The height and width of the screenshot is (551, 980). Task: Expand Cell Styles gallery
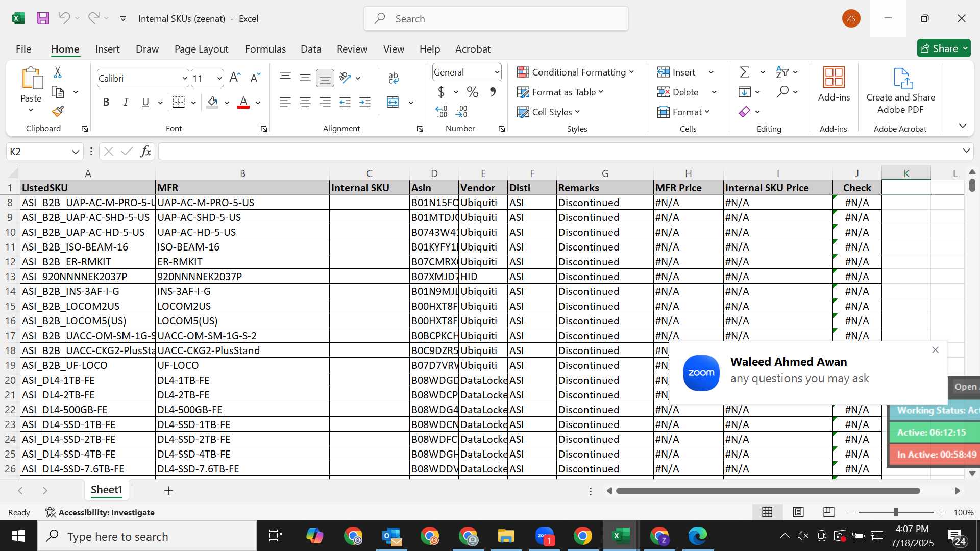pyautogui.click(x=548, y=112)
